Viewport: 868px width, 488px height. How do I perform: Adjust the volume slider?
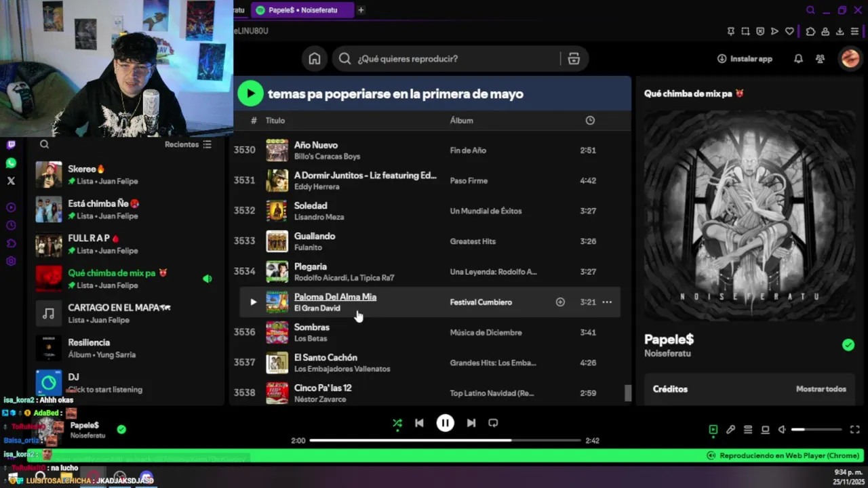816,430
